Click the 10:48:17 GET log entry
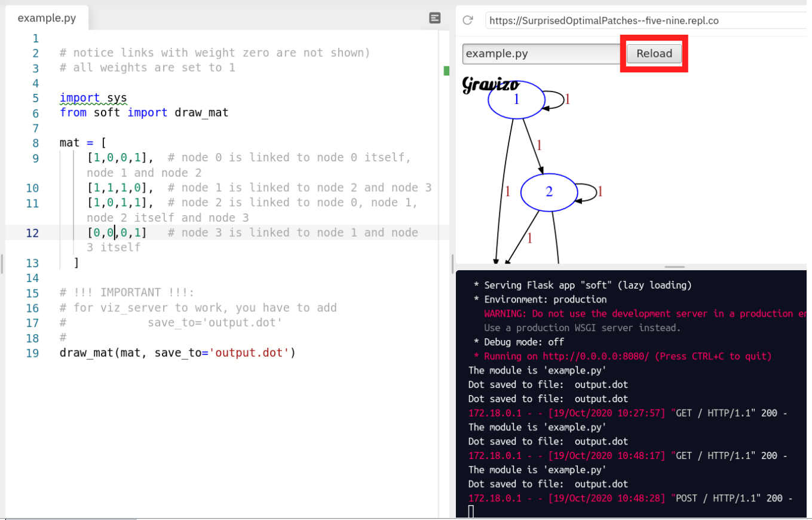 [x=628, y=455]
